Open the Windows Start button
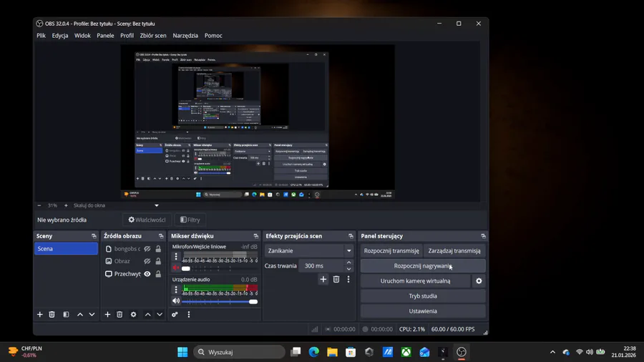Screen dimensions: 644x362 182,352
